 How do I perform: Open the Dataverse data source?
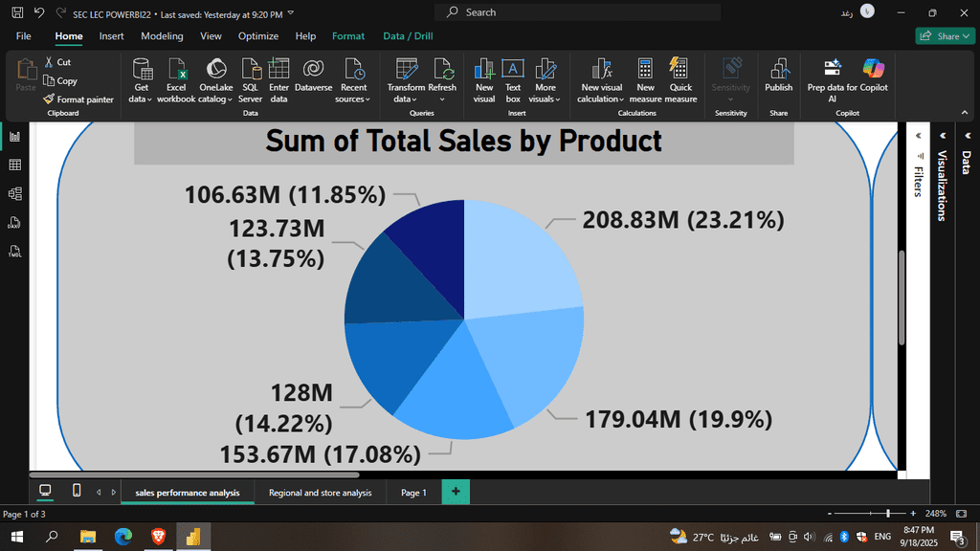[313, 71]
